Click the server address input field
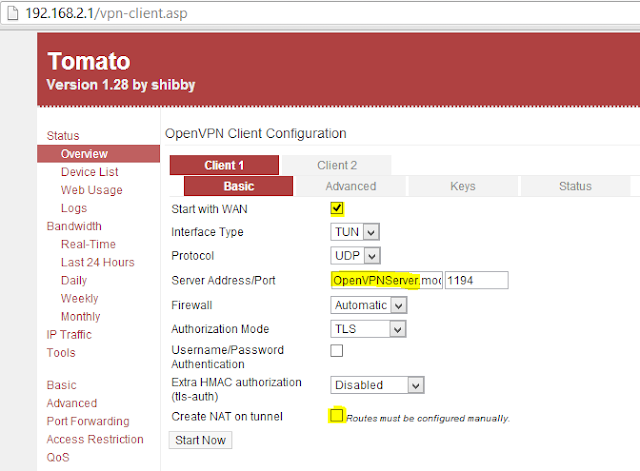This screenshot has height=471, width=640. [387, 280]
